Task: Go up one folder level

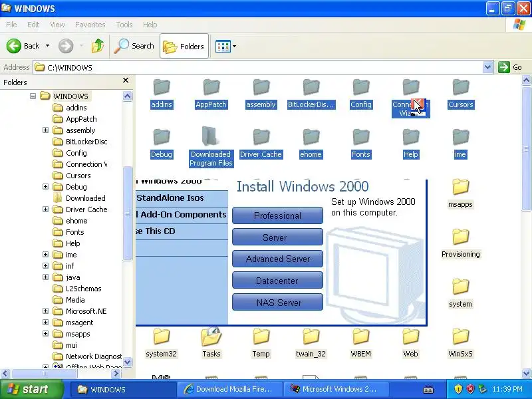Action: click(x=98, y=46)
